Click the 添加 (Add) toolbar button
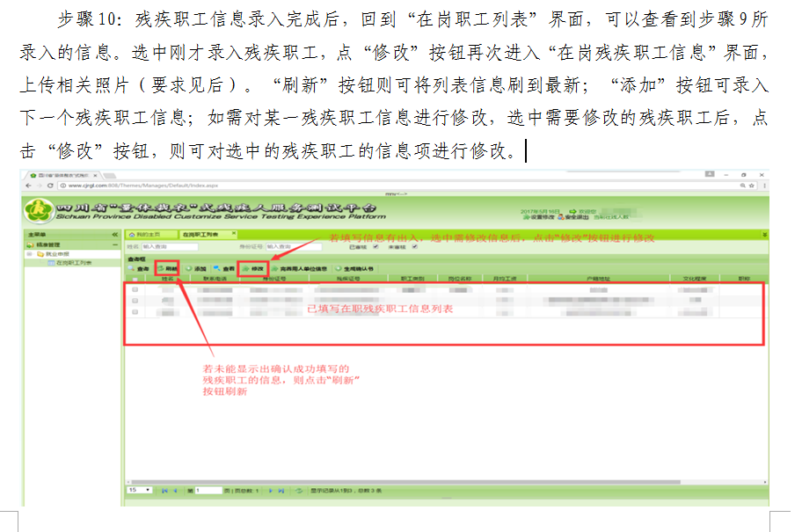 (196, 268)
